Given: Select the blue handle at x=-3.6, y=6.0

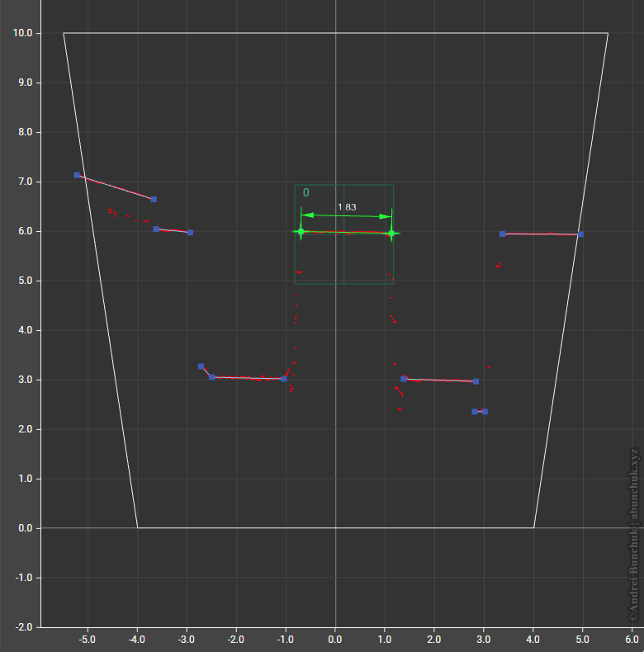Looking at the screenshot, I should point(156,229).
